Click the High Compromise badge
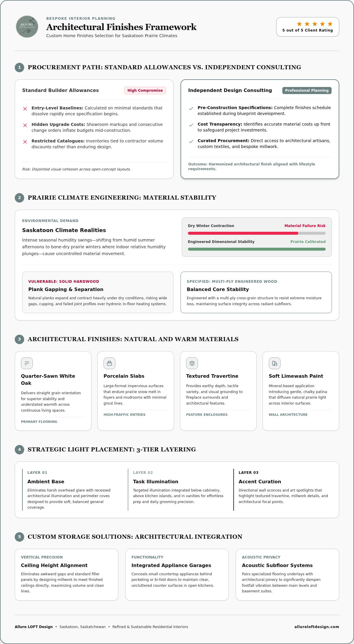This screenshot has height=644, width=354. (x=145, y=91)
